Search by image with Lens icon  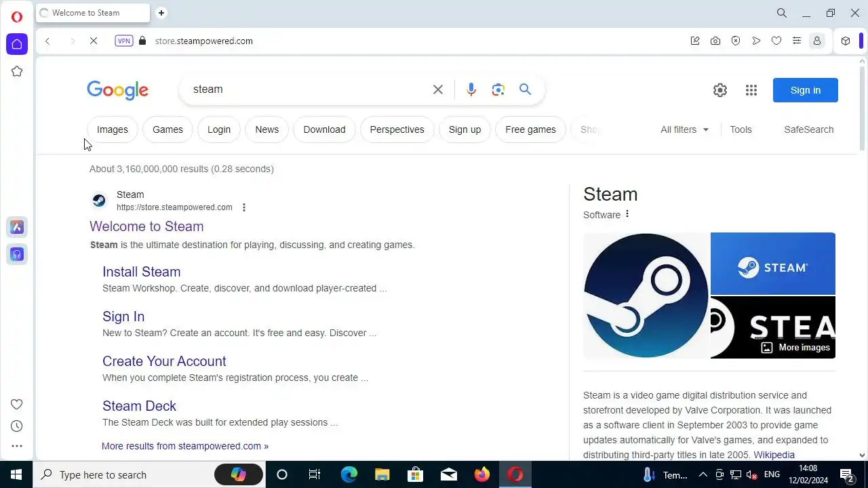click(x=498, y=89)
